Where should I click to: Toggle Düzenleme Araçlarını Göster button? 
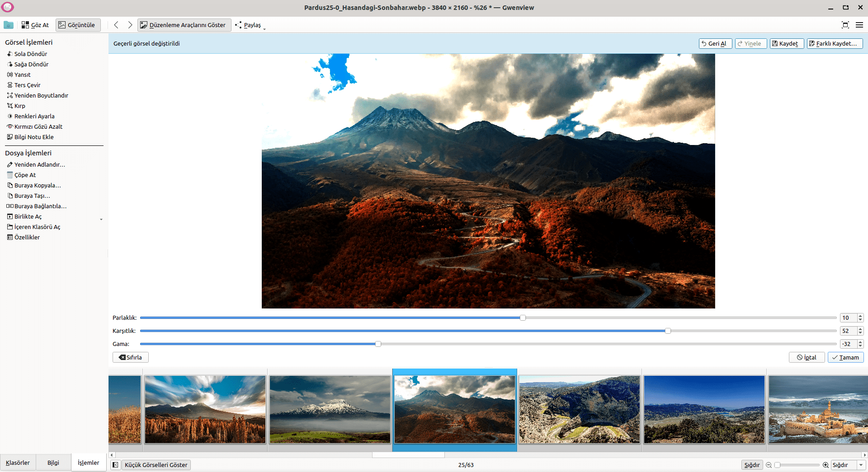point(184,25)
